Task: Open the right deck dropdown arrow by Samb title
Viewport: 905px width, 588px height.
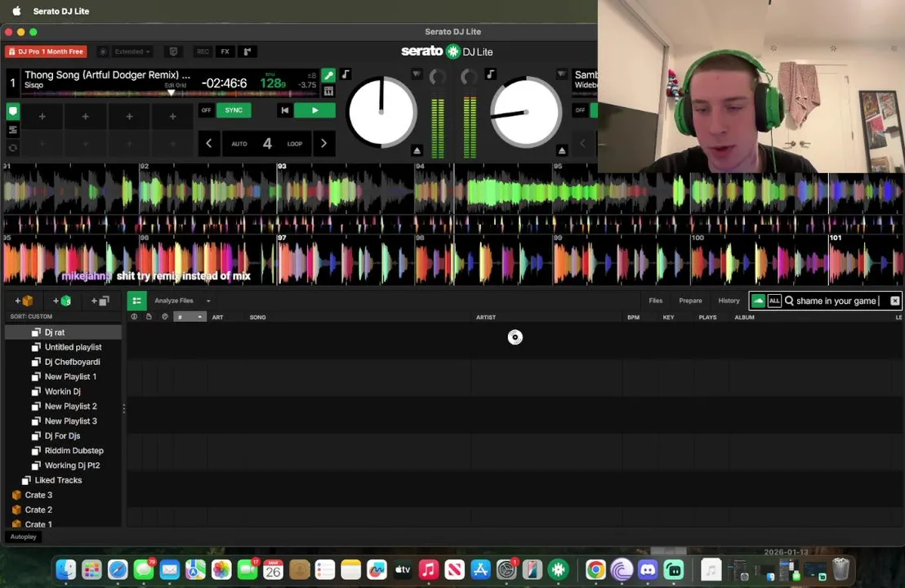Action: 562,73
